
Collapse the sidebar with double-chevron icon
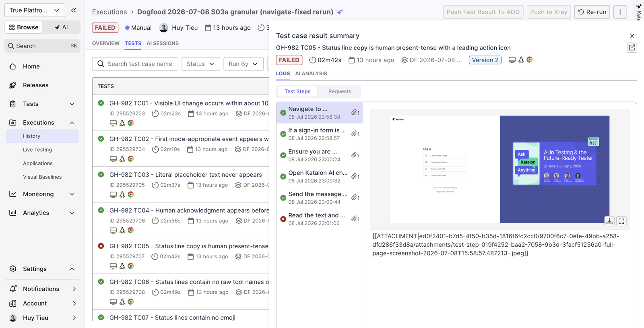click(73, 10)
